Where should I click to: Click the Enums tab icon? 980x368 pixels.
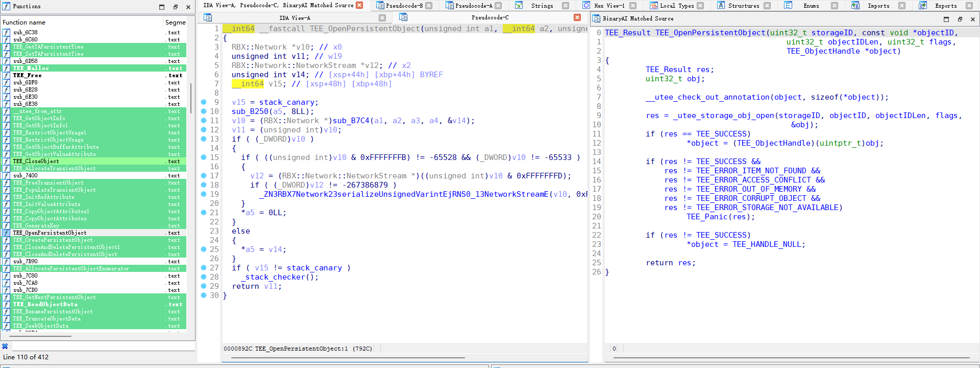[x=789, y=6]
